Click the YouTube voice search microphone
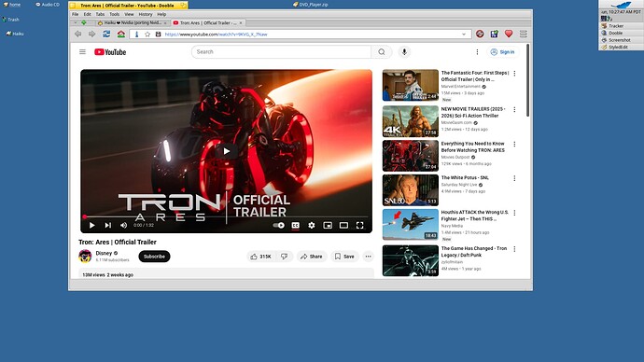The image size is (644, 362). pyautogui.click(x=404, y=51)
